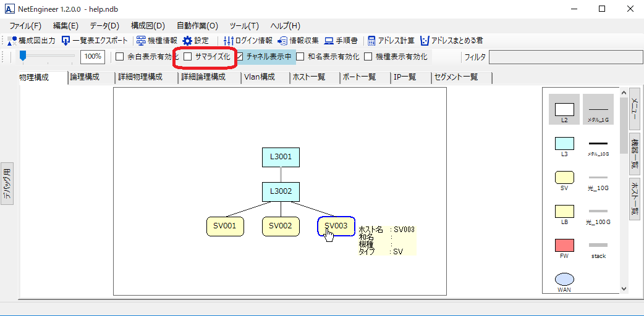
Task: Click the 機種情報 toolbar icon
Action: point(142,41)
